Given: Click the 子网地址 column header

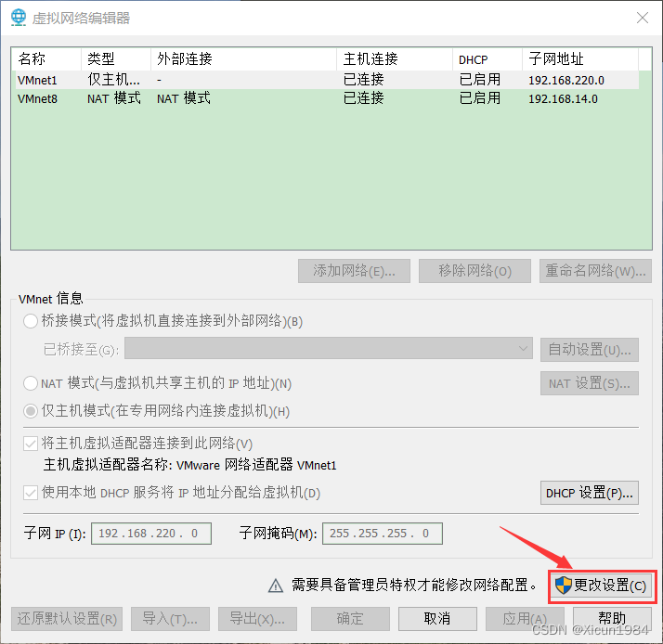Looking at the screenshot, I should tap(580, 59).
